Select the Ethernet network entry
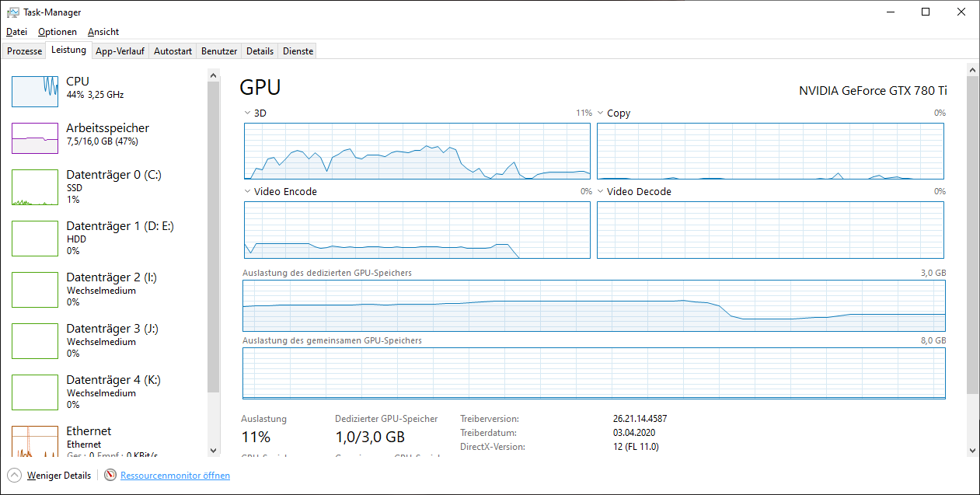Viewport: 980px width, 495px height. coord(107,441)
